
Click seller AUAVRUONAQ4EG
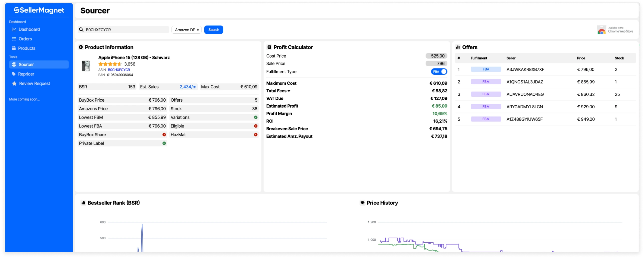(525, 95)
